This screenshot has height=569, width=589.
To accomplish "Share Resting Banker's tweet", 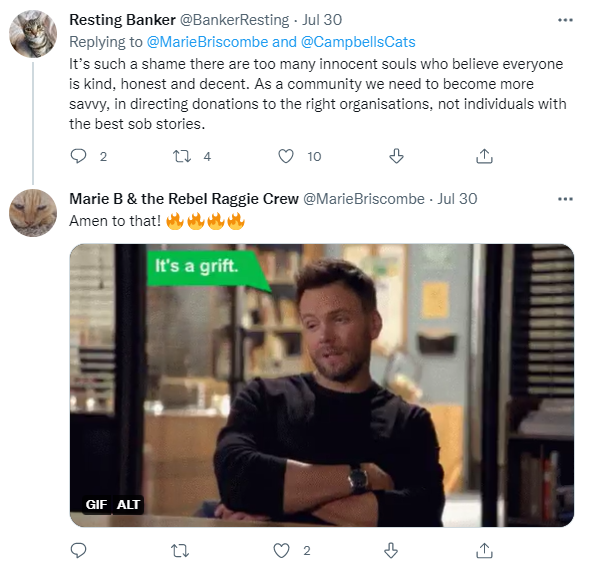I will tap(484, 156).
